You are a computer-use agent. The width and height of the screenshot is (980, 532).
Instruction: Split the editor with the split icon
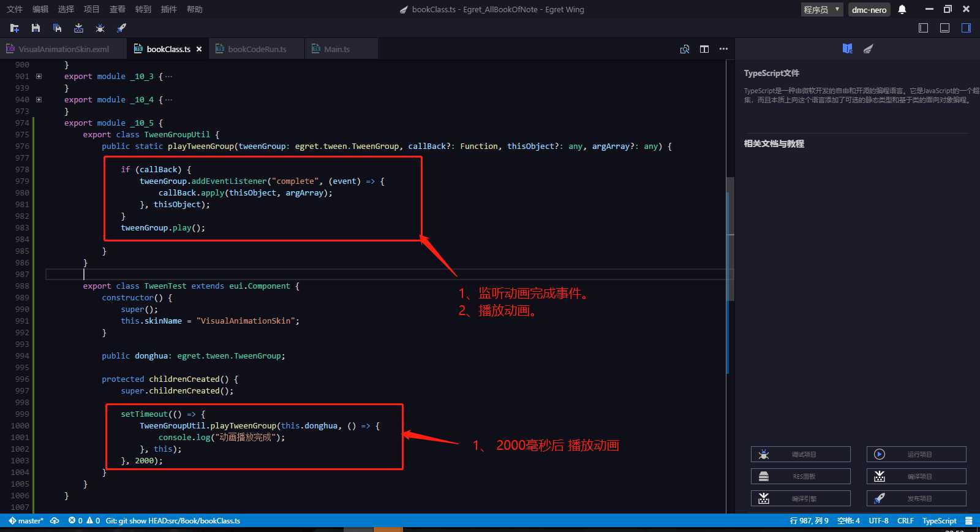click(x=704, y=49)
